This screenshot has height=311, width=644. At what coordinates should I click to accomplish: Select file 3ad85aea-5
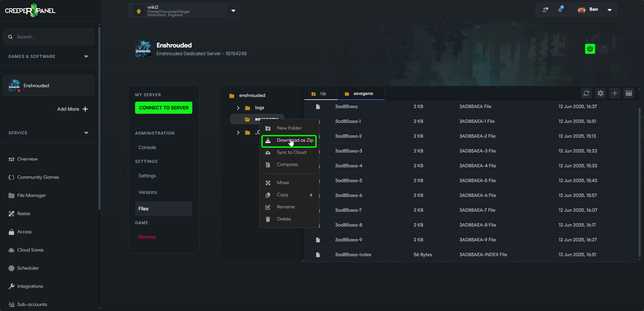coord(349,180)
